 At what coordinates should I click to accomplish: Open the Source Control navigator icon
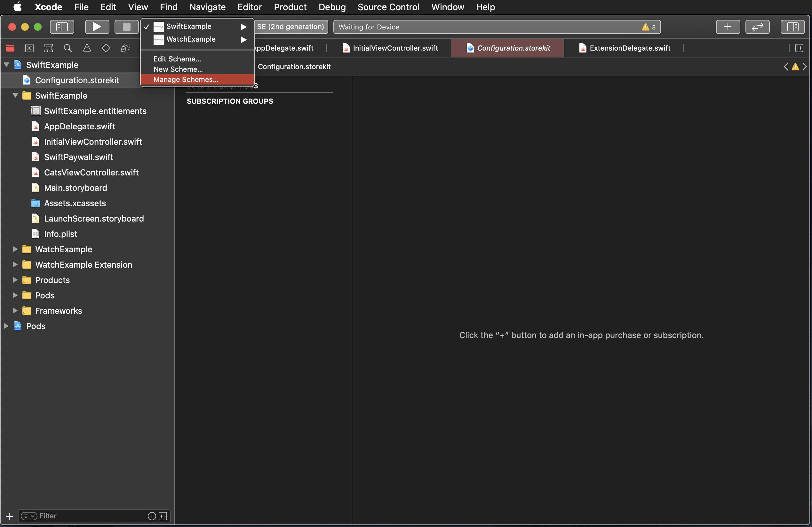(x=30, y=48)
